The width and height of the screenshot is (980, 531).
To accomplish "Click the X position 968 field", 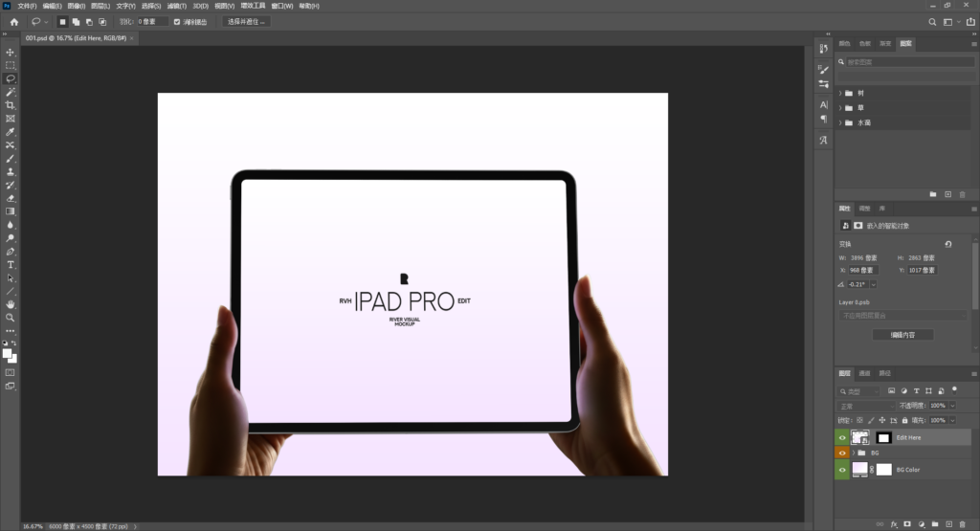I will tap(863, 271).
